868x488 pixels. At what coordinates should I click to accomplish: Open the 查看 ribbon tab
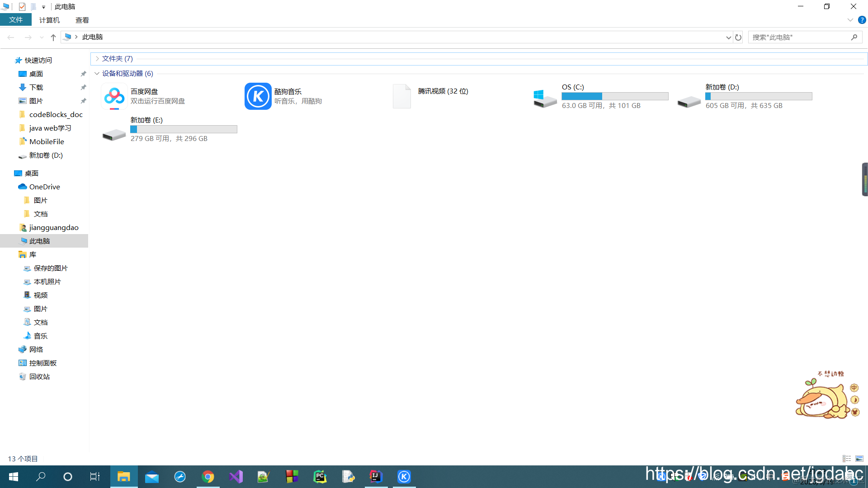(82, 20)
